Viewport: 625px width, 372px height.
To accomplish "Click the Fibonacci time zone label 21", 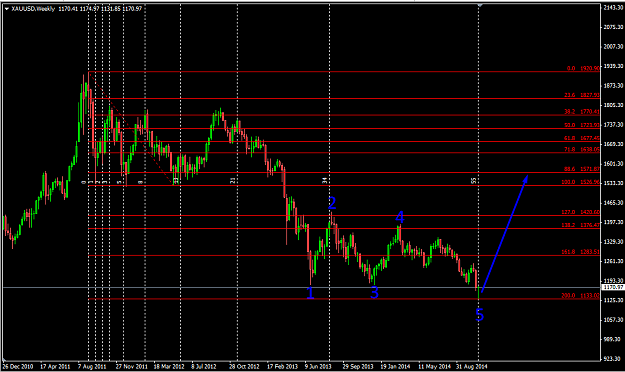I will tap(233, 181).
